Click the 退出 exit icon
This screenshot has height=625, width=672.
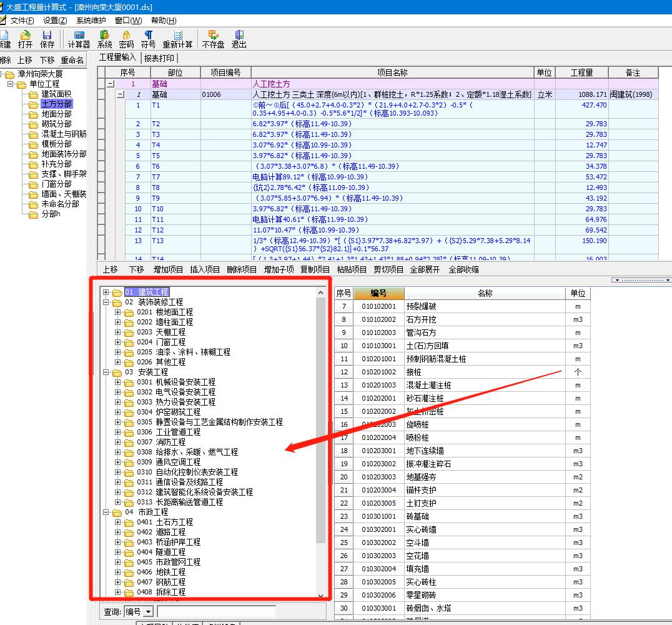[x=239, y=39]
